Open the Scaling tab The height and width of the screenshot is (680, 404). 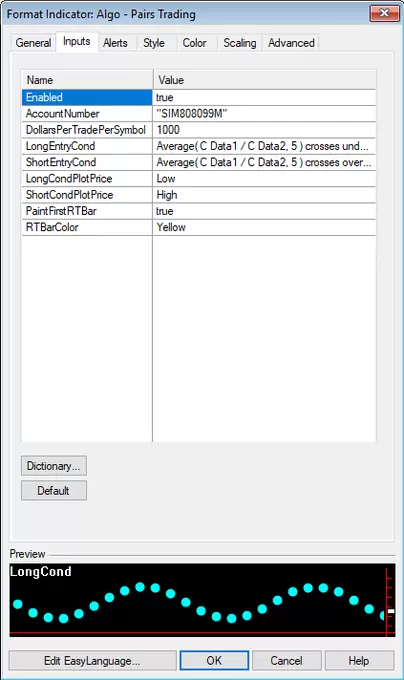(x=240, y=43)
